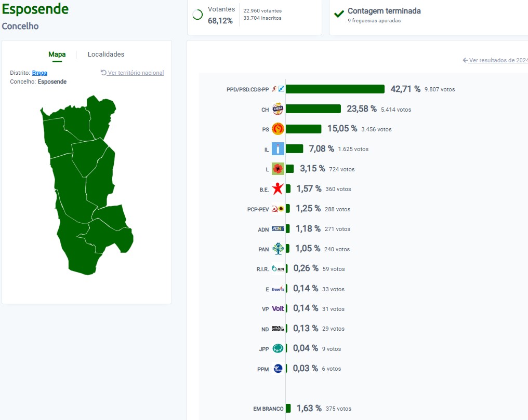Click the ADN party logo
The image size is (528, 420).
pyautogui.click(x=278, y=228)
